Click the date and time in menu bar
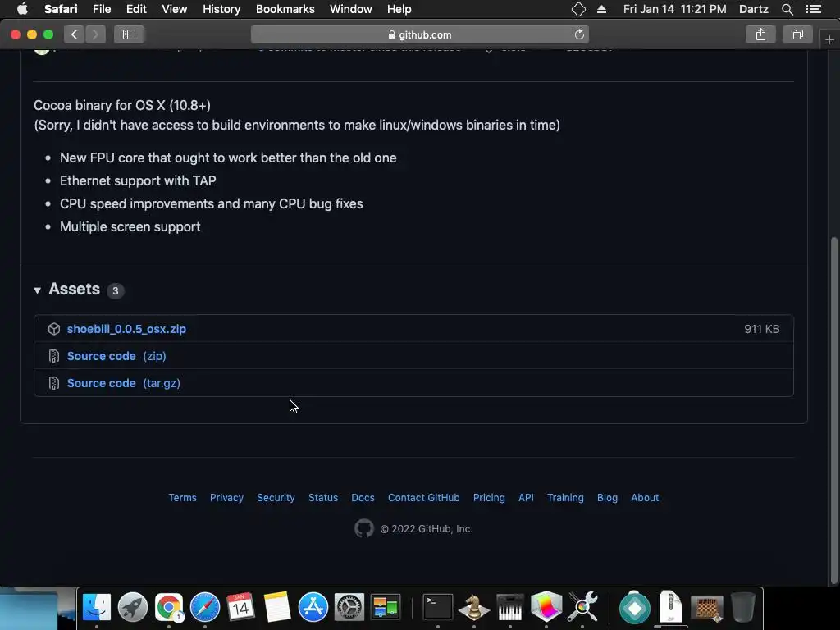 coord(674,9)
